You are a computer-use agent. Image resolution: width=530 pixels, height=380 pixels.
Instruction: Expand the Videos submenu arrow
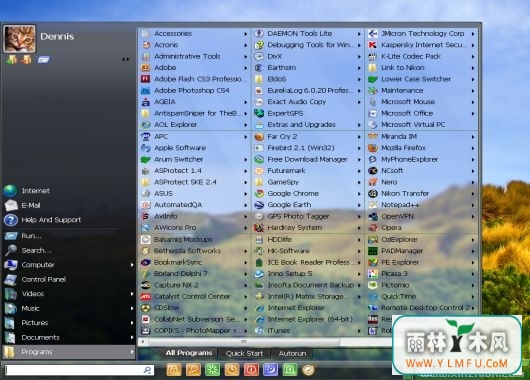click(132, 294)
